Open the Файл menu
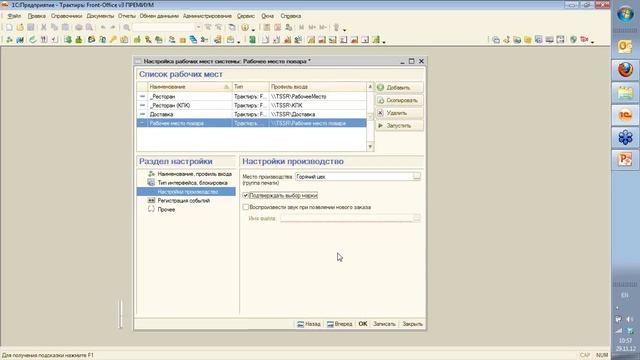 pos(14,16)
